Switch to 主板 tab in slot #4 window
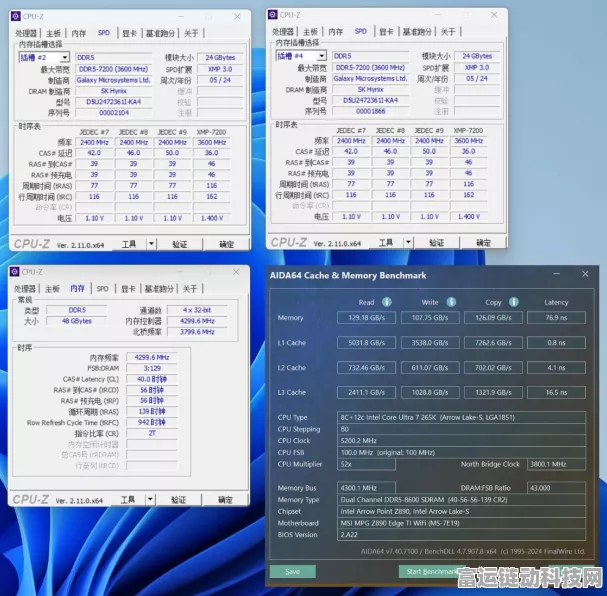607x596 pixels. [310, 32]
